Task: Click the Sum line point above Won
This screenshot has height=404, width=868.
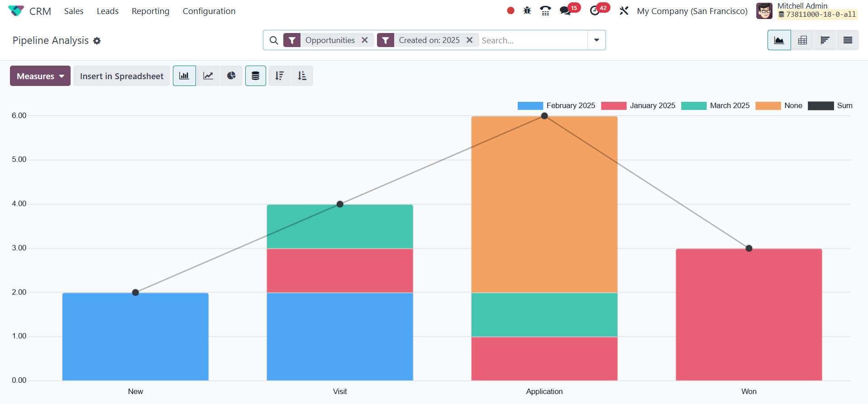Action: pyautogui.click(x=749, y=248)
